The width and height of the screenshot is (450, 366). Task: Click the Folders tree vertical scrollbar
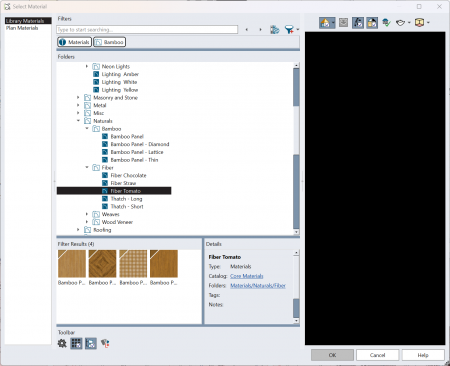tap(296, 148)
